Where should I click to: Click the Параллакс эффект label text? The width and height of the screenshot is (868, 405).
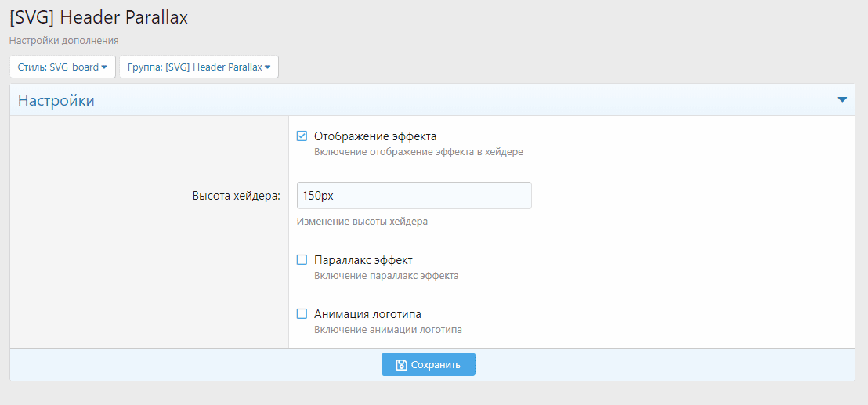click(363, 260)
